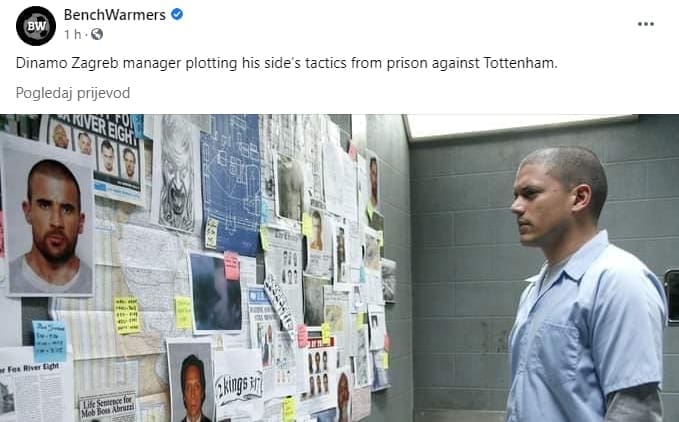
Task: Open the post's 1 h timestamp
Action: click(x=72, y=34)
